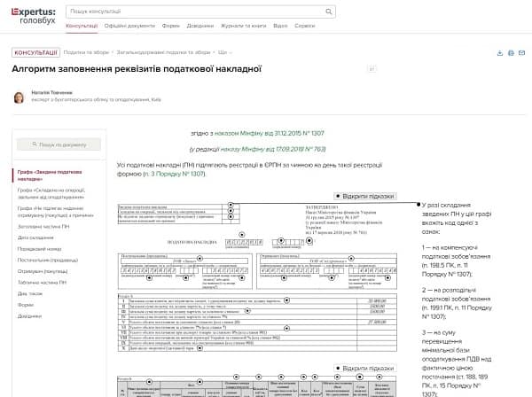Click the download document icon
Image resolution: width=532 pixels, height=397 pixels.
point(500,53)
